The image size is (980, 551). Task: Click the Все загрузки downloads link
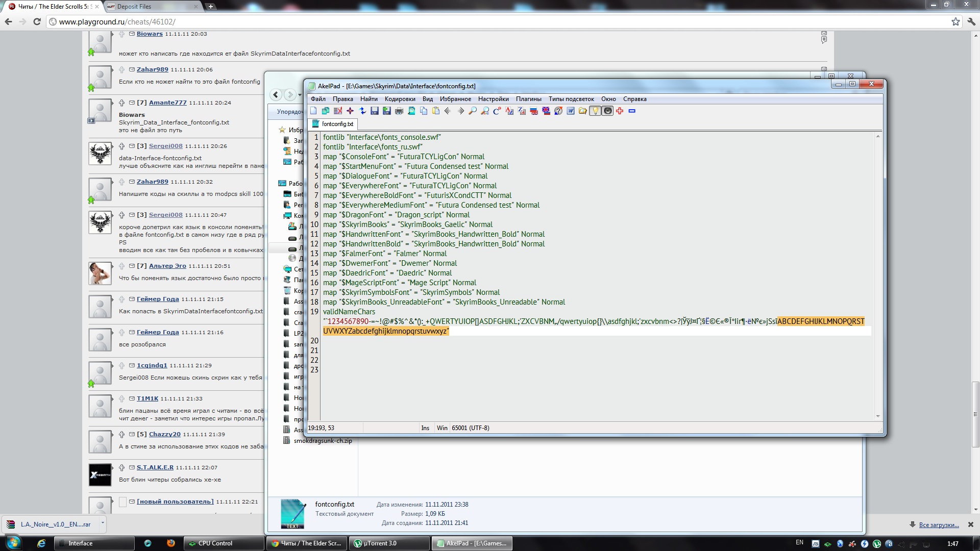[x=939, y=524]
